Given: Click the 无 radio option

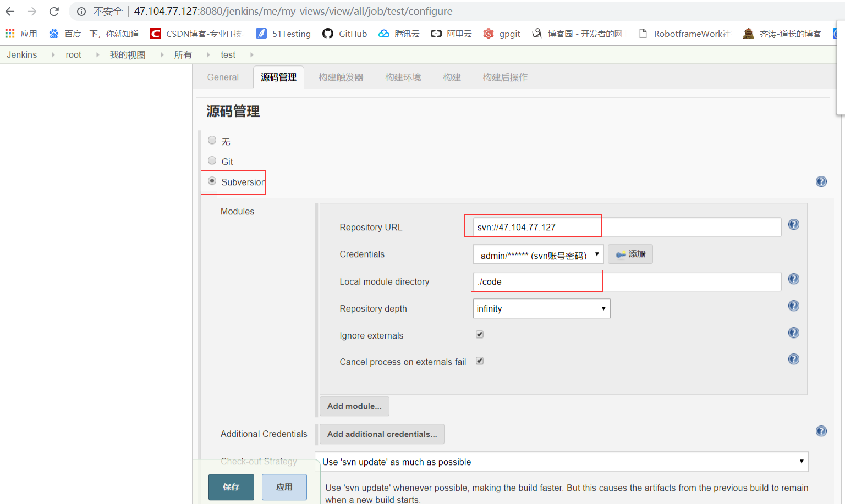Looking at the screenshot, I should coord(212,140).
